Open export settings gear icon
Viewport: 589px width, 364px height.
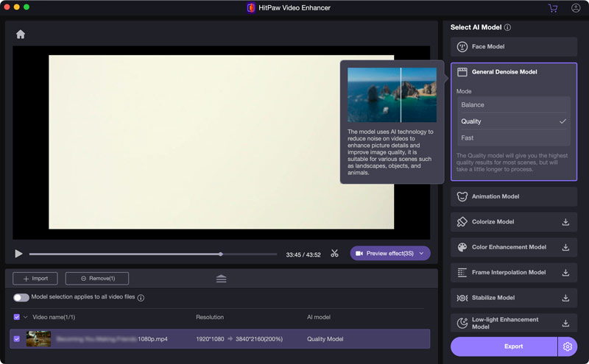567,346
